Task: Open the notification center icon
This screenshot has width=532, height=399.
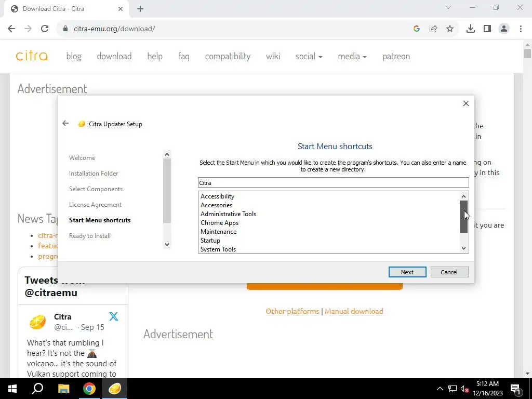Action: pos(516,389)
